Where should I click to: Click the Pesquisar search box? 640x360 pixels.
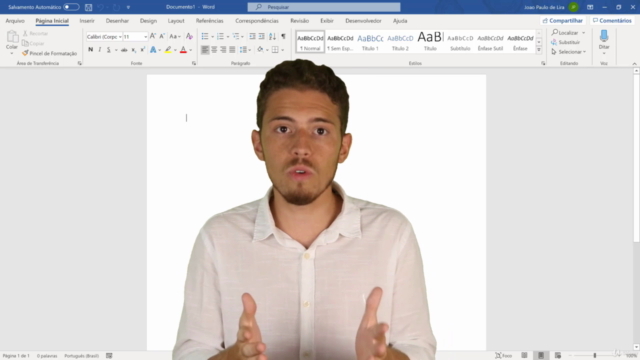click(x=324, y=7)
